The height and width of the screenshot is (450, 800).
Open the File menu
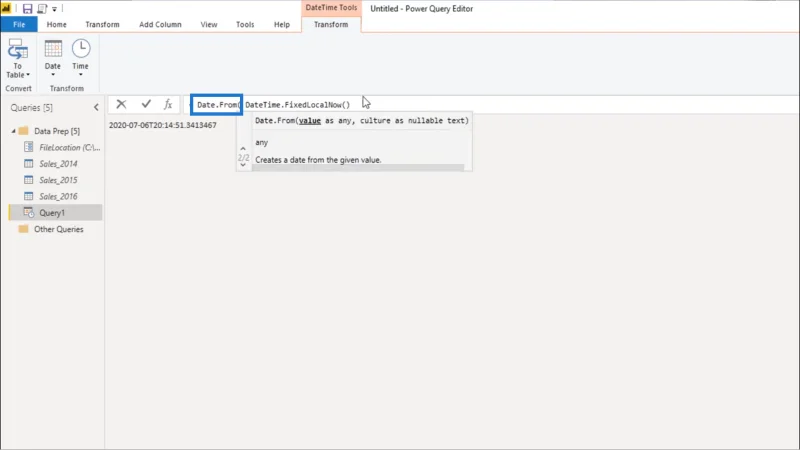pos(19,24)
